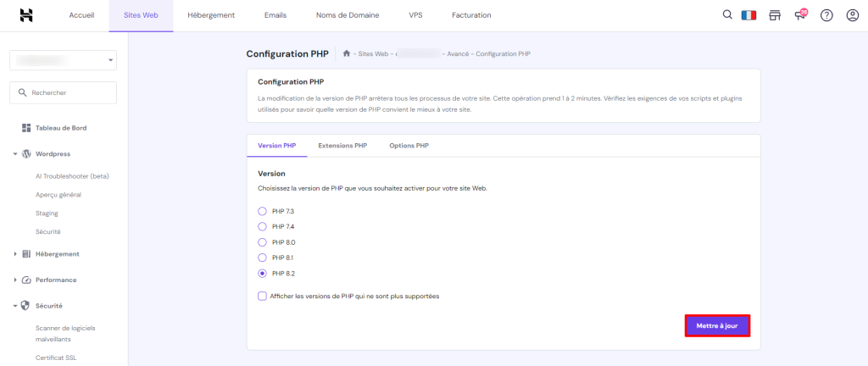This screenshot has width=868, height=366.
Task: Click the Rechercher search field
Action: click(x=63, y=92)
